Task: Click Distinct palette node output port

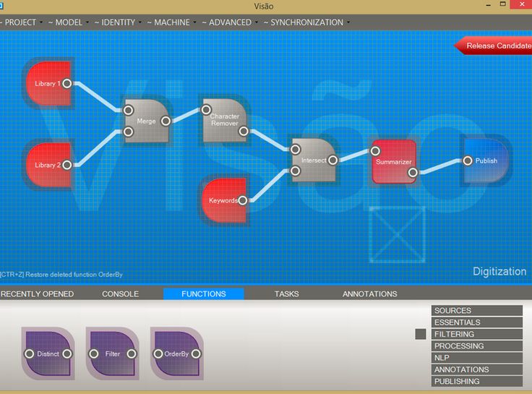Action: 67,354
